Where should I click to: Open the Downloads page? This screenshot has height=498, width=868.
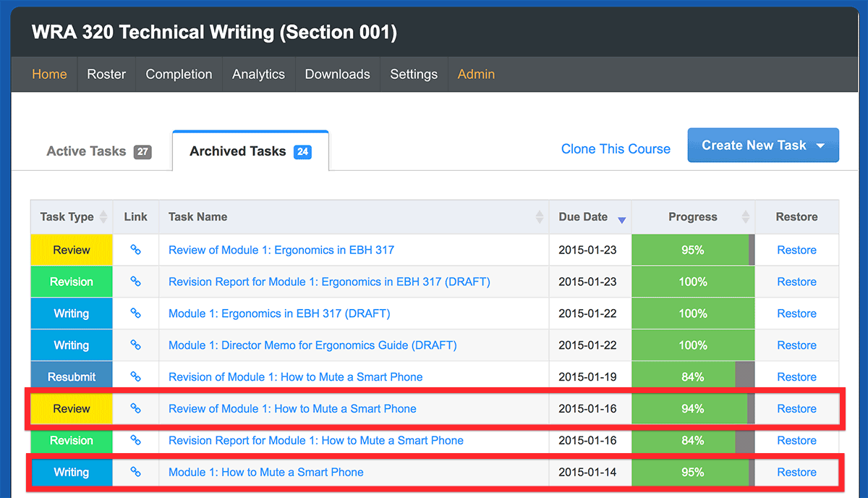(337, 75)
